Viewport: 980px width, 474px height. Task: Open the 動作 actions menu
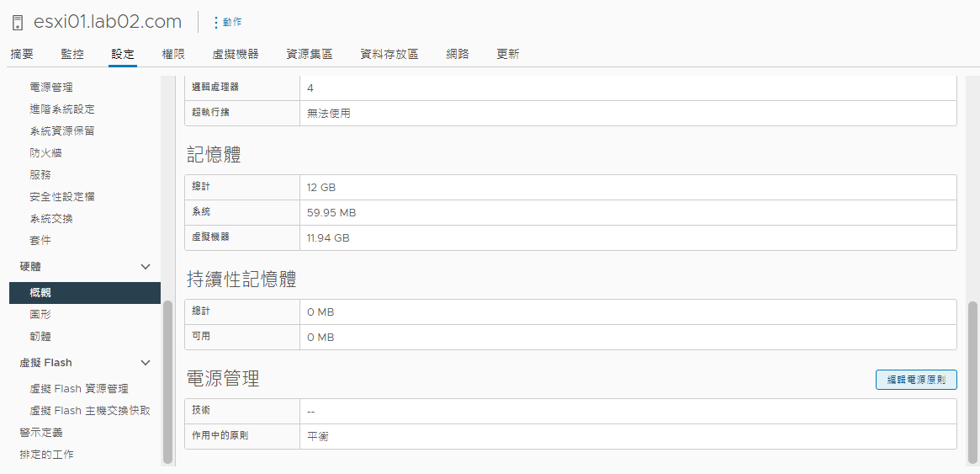227,22
